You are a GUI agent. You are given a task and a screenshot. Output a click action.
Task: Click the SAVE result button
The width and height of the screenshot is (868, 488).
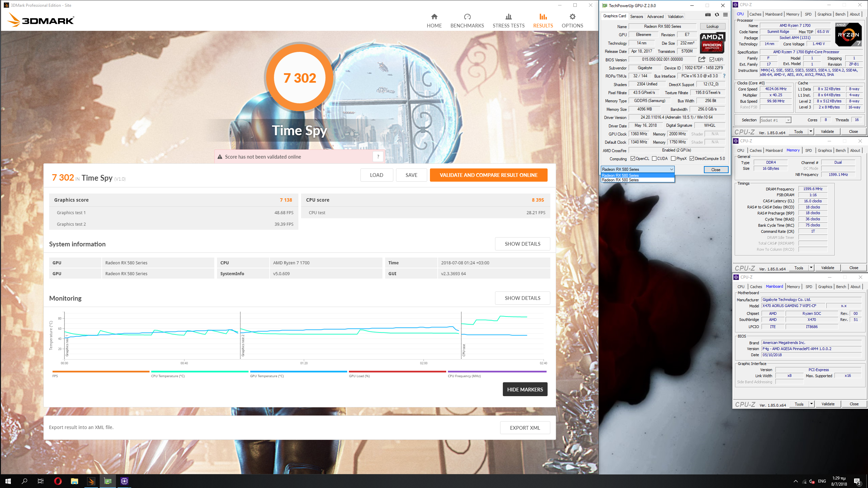tap(411, 175)
